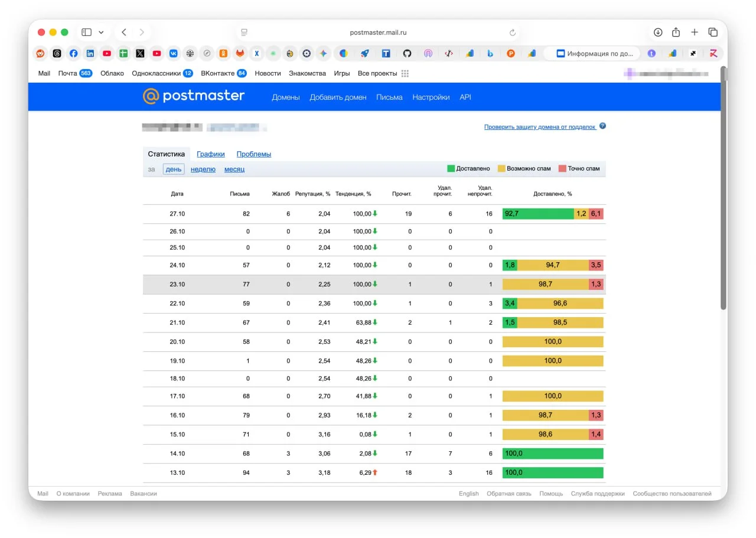Select the день period filter

(x=174, y=169)
